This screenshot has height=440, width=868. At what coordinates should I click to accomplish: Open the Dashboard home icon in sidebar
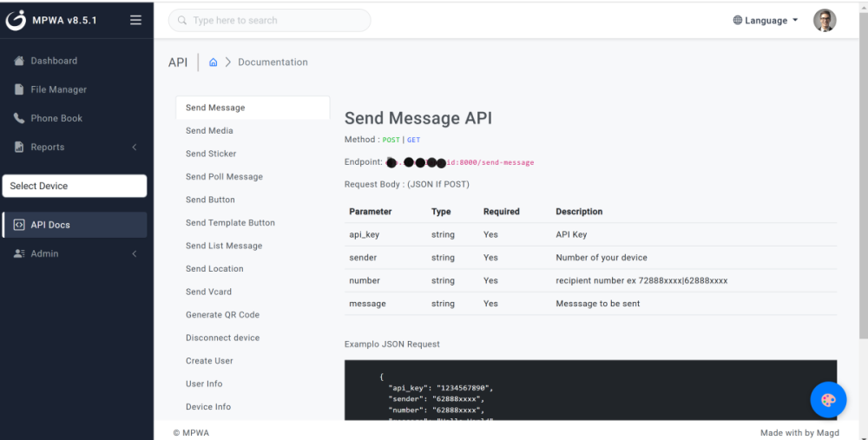click(19, 61)
